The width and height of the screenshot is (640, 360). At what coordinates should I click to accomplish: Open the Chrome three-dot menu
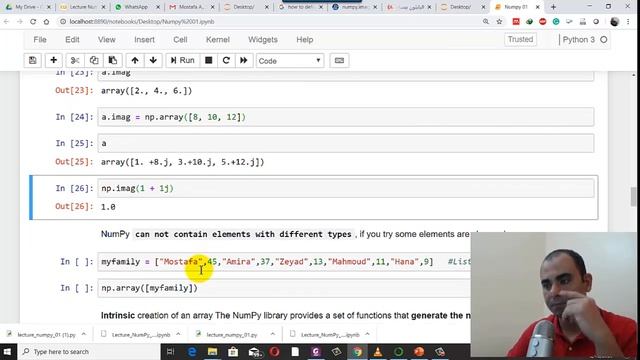[x=629, y=22]
